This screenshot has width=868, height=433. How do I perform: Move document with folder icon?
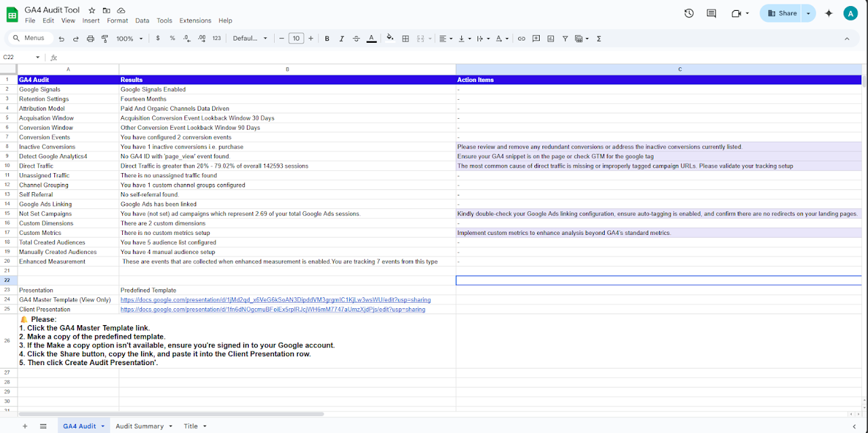tap(106, 10)
